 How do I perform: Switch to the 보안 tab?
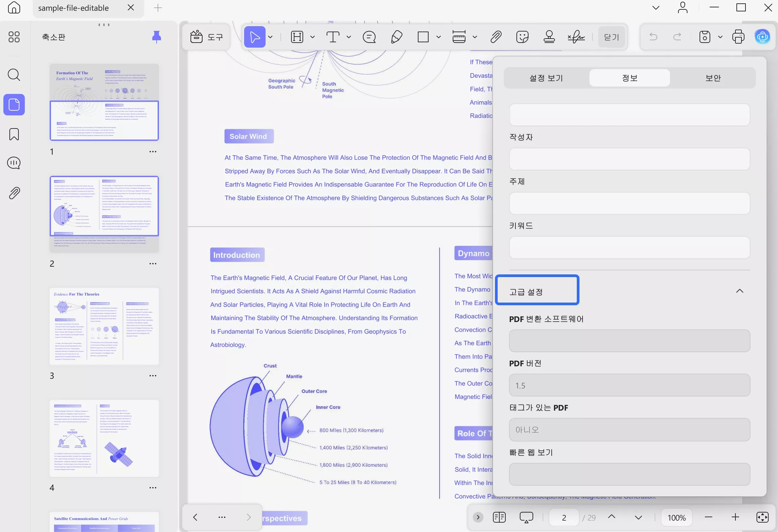(x=713, y=78)
